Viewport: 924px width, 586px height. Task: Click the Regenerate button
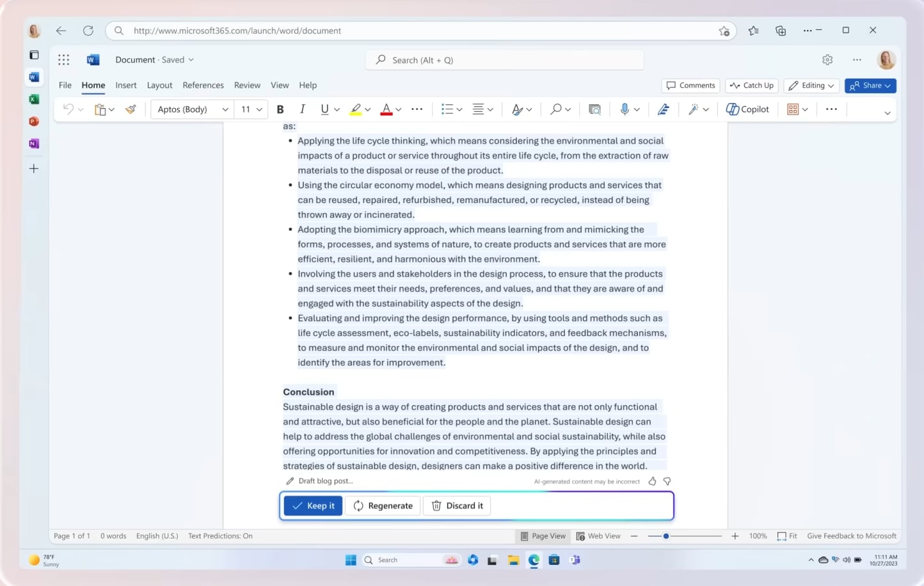tap(383, 505)
